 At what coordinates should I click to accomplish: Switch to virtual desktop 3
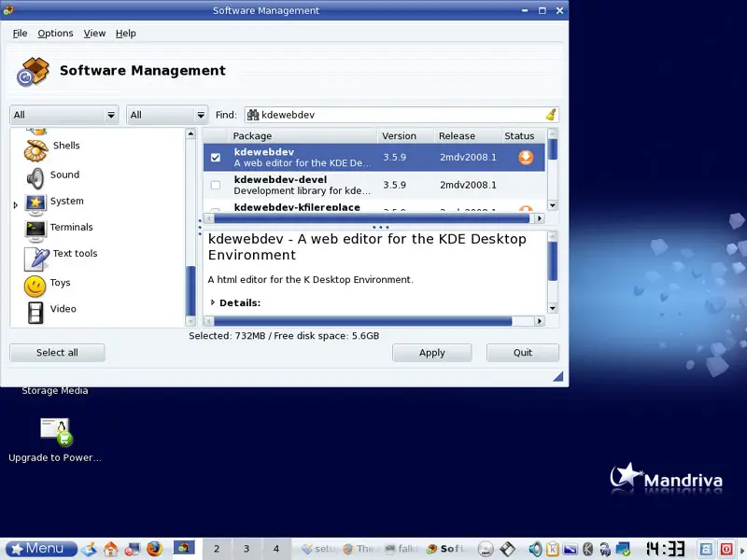tap(247, 549)
